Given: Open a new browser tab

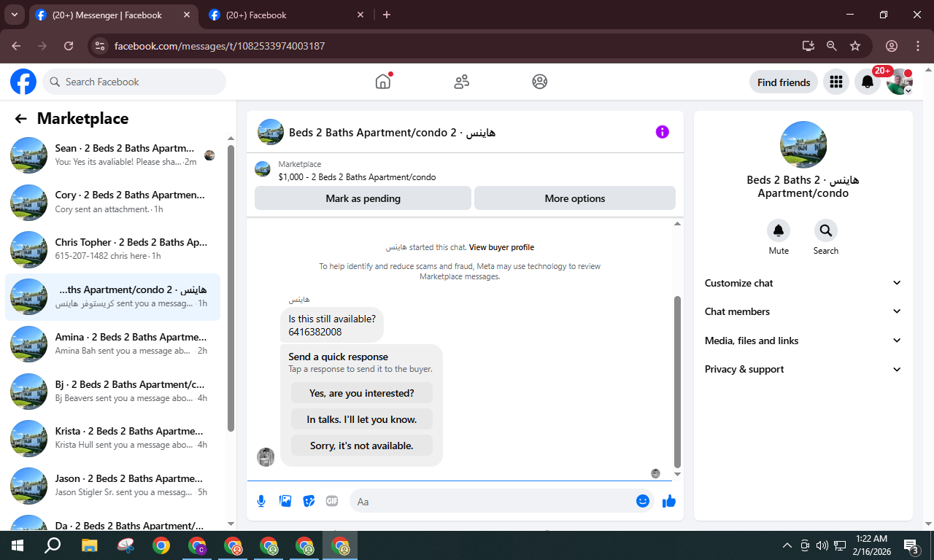Looking at the screenshot, I should tap(387, 15).
